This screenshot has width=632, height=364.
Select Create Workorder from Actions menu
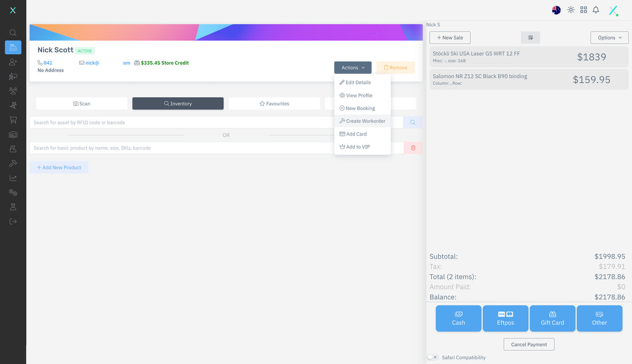362,121
